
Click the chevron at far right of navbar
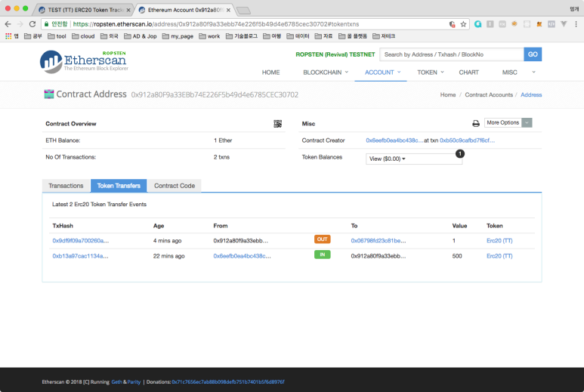click(x=533, y=72)
